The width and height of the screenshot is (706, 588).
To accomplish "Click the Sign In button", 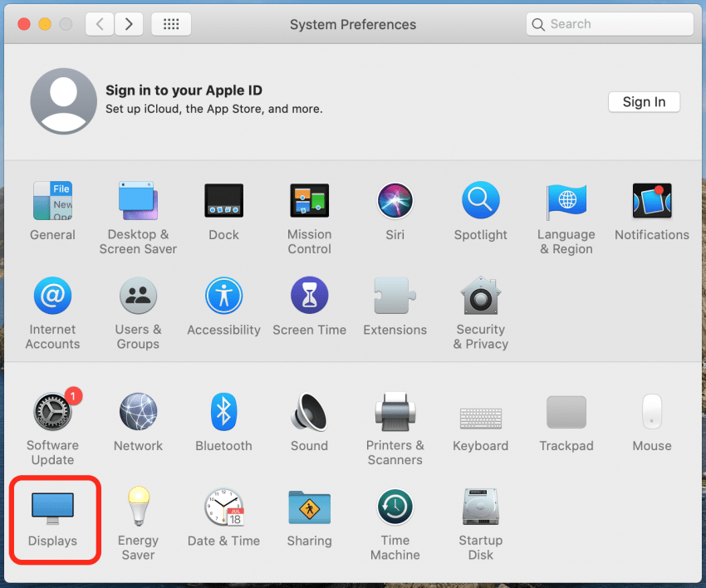I will (x=644, y=101).
